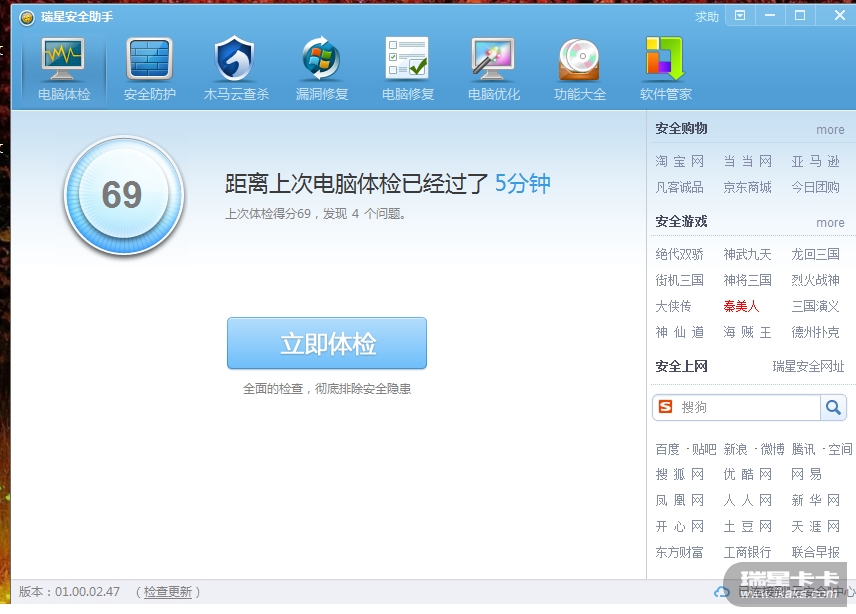The width and height of the screenshot is (856, 614).
Task: Open 东方财富 link
Action: coord(680,552)
